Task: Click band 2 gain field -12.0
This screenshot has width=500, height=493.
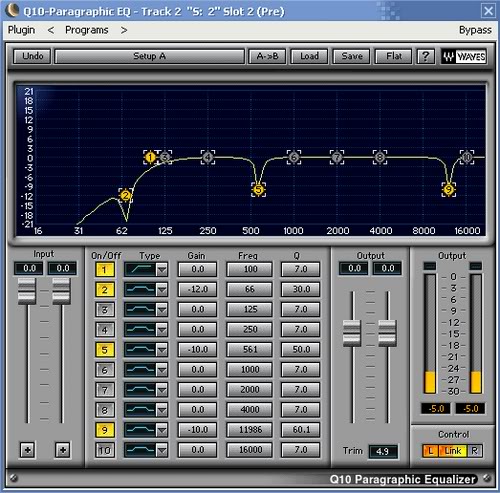Action: (x=197, y=289)
